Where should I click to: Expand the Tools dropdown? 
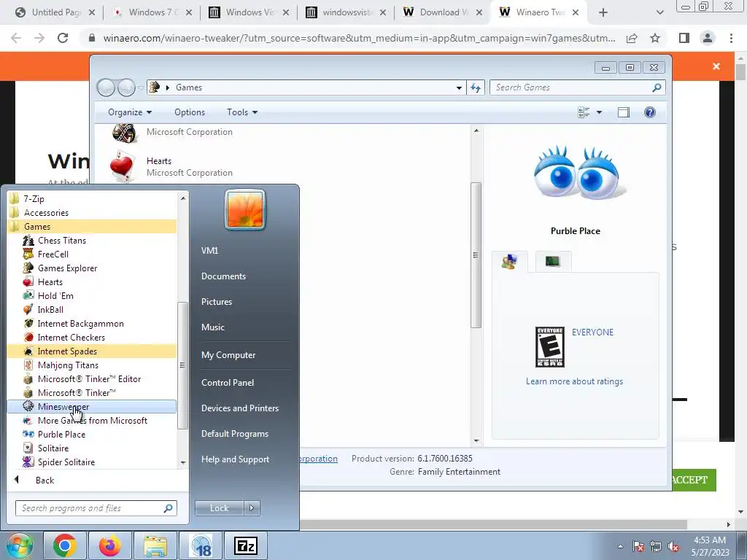tap(242, 112)
